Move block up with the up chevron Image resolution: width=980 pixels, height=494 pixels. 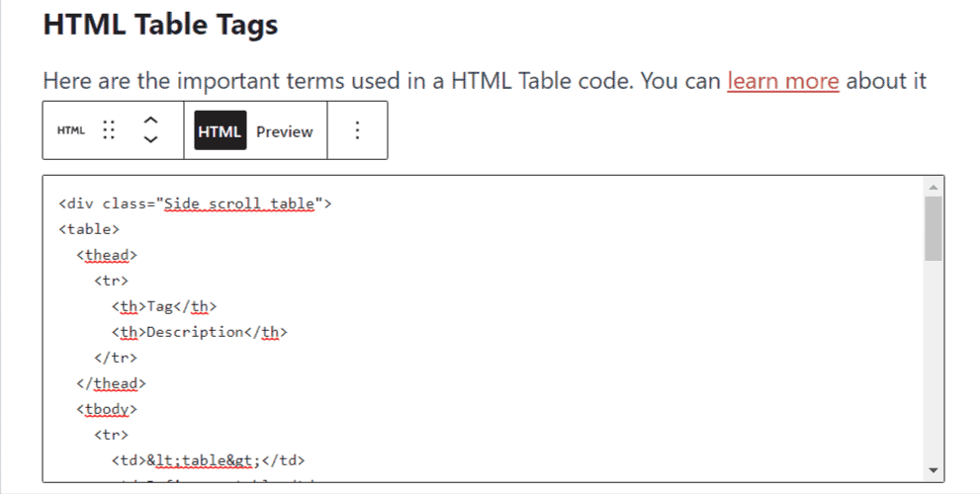tap(150, 121)
